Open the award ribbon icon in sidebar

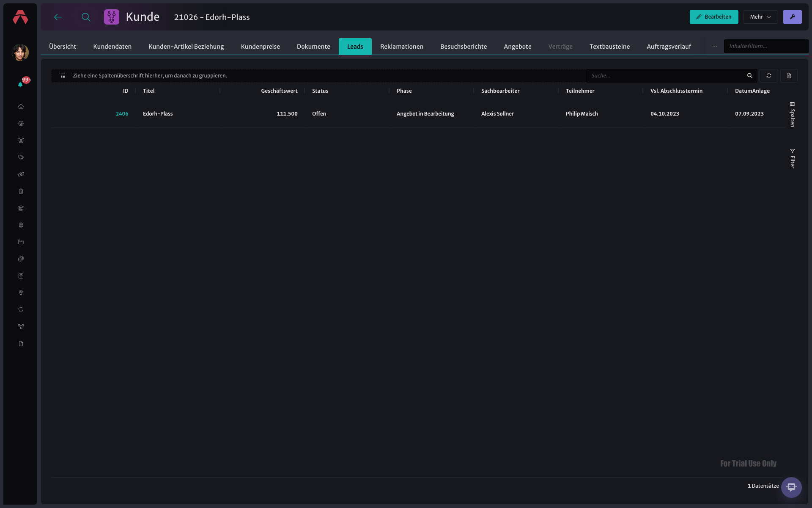pyautogui.click(x=21, y=225)
